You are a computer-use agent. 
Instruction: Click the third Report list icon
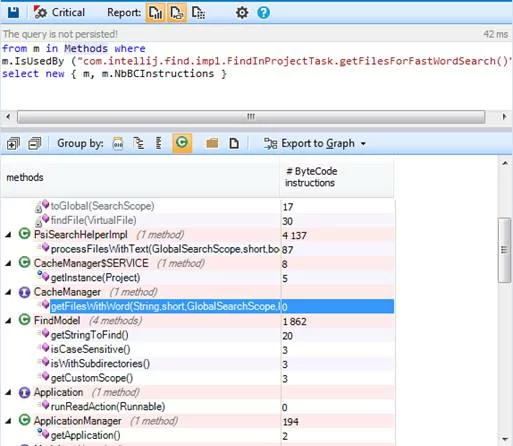pos(198,13)
